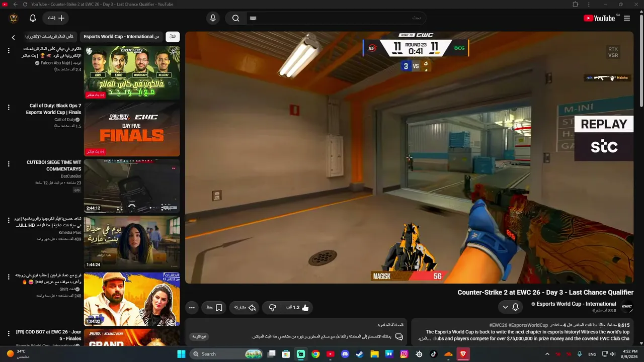
Task: Go back with the browser back arrow
Action: click(x=15, y=5)
